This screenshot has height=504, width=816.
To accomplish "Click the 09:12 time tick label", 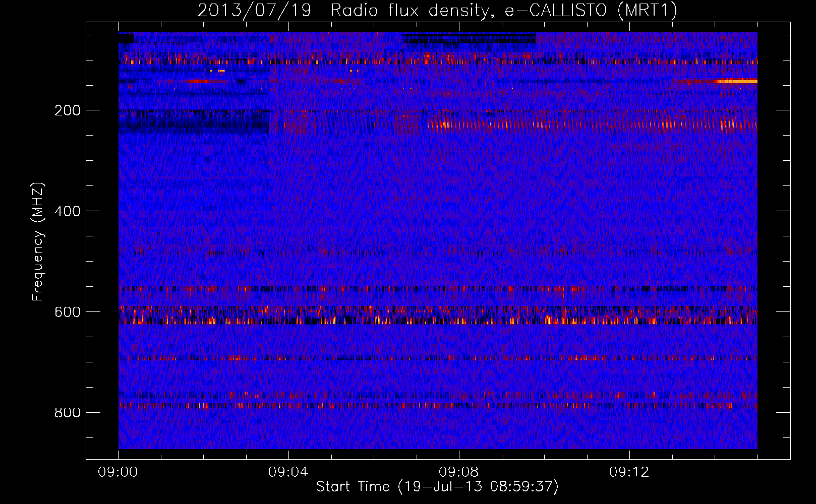I will pos(629,472).
